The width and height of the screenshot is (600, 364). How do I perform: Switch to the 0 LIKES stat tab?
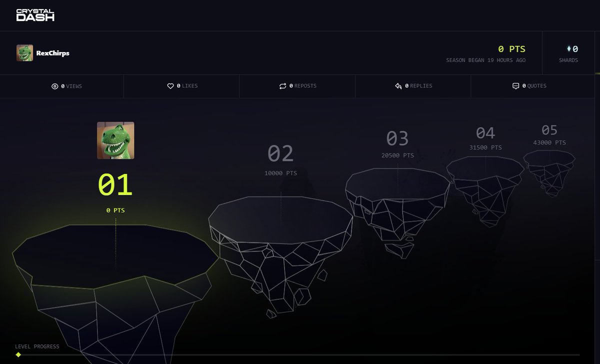pyautogui.click(x=182, y=85)
